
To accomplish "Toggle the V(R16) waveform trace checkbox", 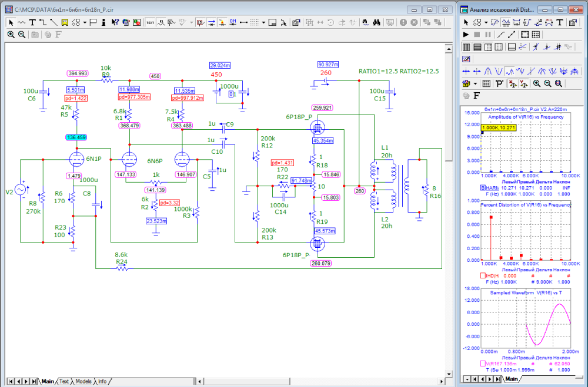I will [483, 363].
